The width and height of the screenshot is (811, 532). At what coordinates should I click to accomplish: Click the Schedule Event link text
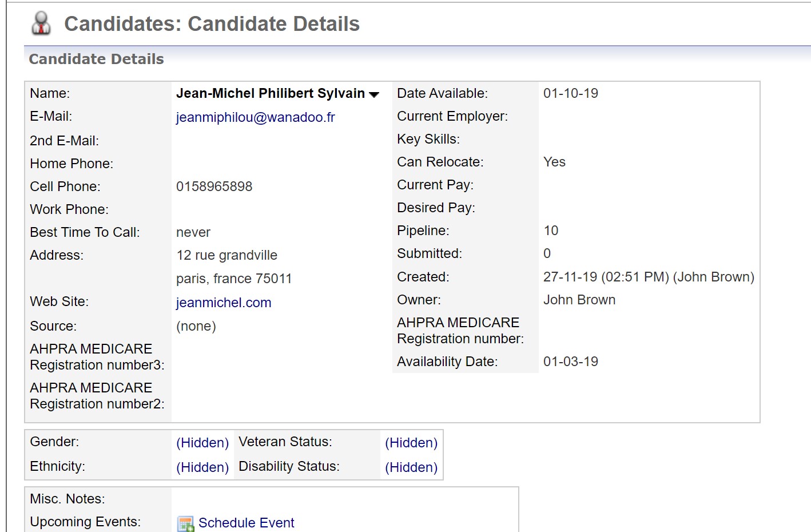pos(246,523)
